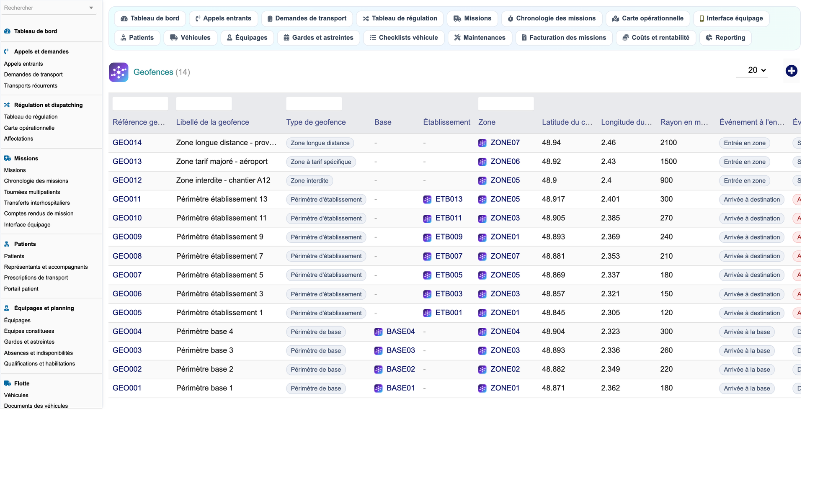Click the ZONE06 icon in GEO013 row
Image resolution: width=815 pixels, height=504 pixels.
tap(482, 162)
